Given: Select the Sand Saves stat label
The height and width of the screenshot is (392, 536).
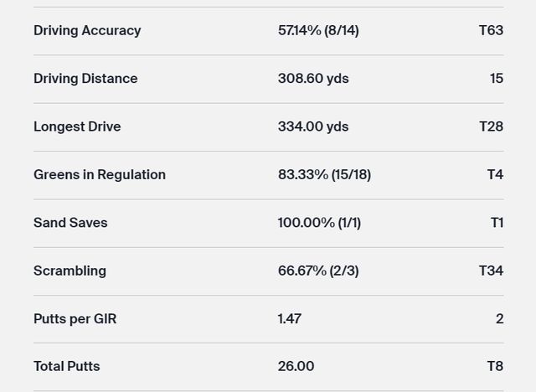Looking at the screenshot, I should (70, 223).
